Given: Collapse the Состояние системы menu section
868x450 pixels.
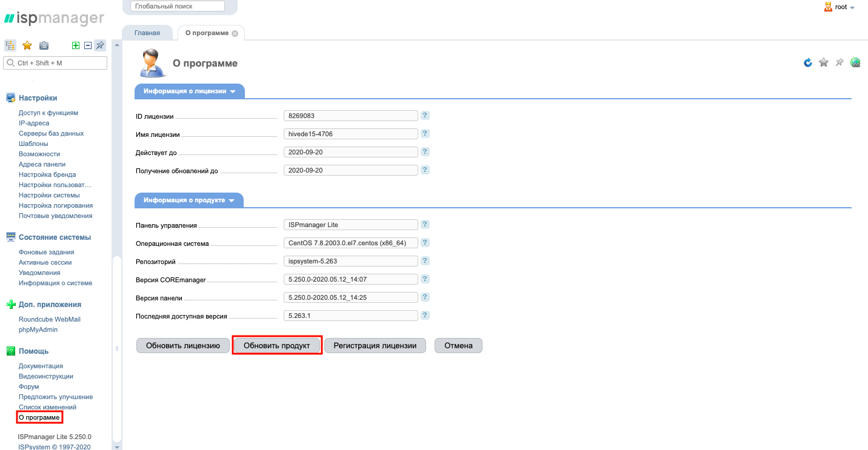Looking at the screenshot, I should coord(55,237).
